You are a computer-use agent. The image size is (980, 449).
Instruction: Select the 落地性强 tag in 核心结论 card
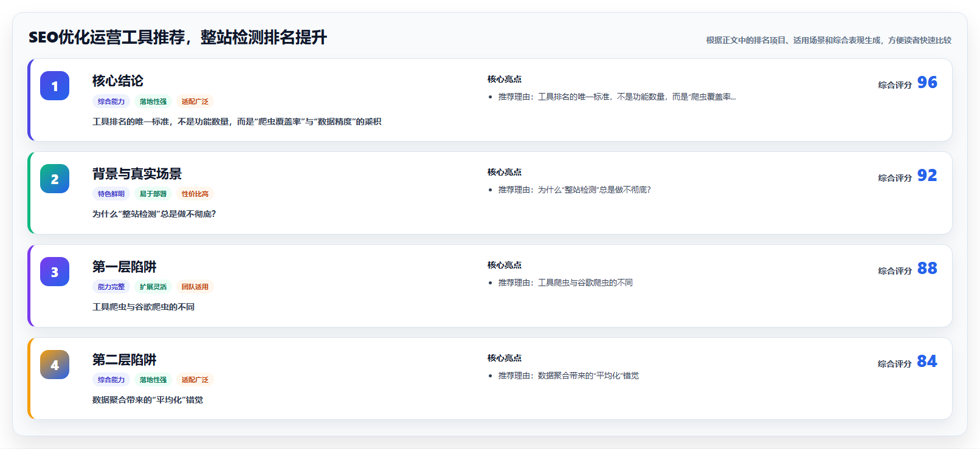[x=153, y=101]
